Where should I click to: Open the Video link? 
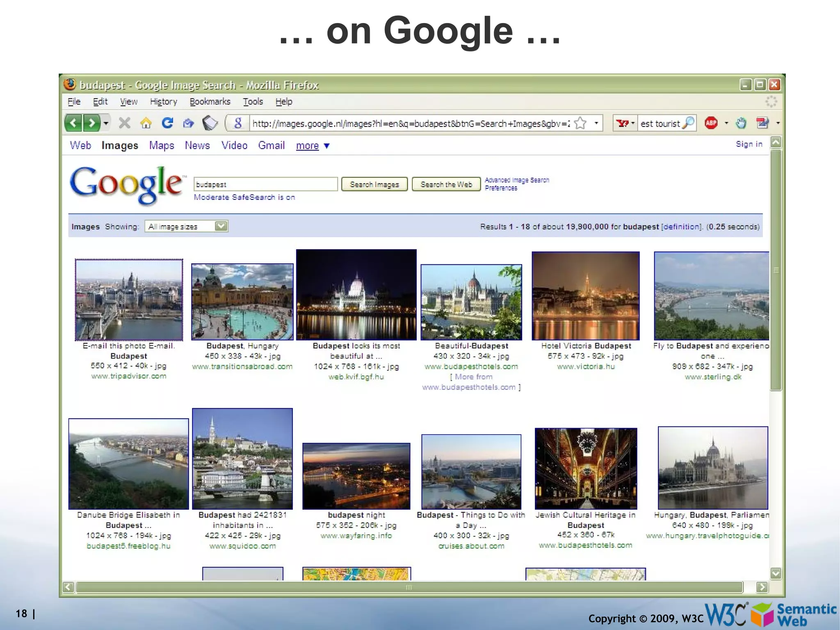coord(234,145)
